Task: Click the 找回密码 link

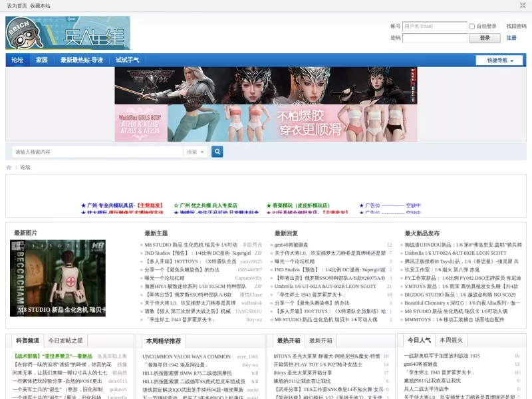Action: (x=516, y=26)
